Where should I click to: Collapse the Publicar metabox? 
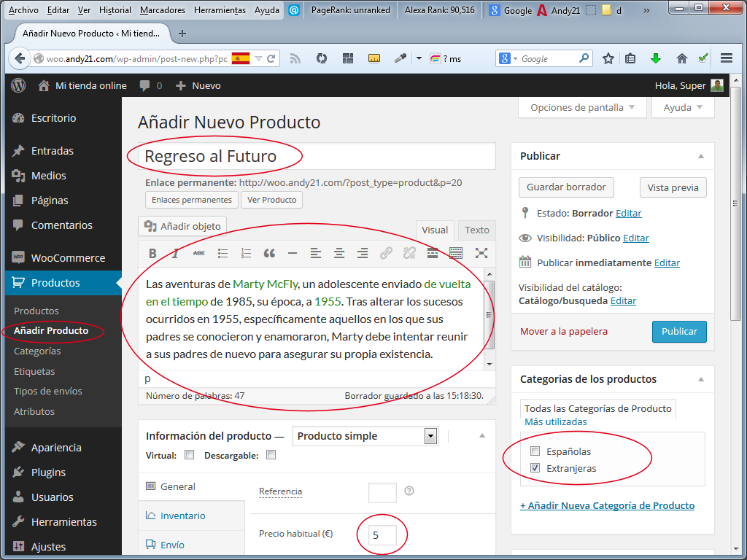(x=701, y=156)
